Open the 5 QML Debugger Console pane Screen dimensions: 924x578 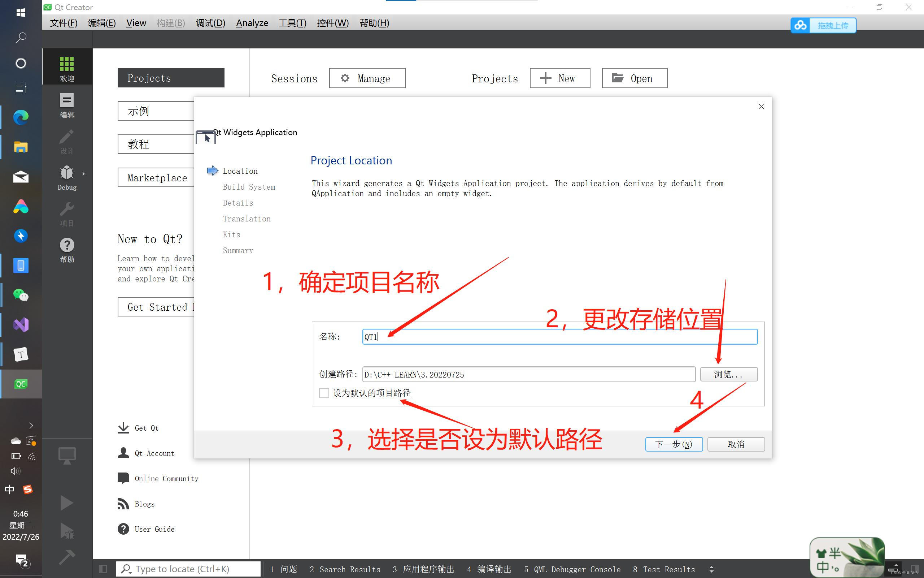[x=572, y=569]
